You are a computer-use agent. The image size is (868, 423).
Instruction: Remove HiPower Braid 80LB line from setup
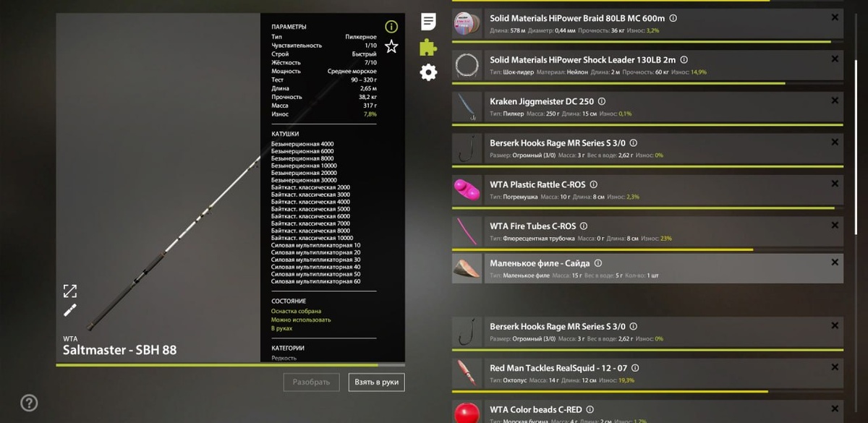[835, 17]
